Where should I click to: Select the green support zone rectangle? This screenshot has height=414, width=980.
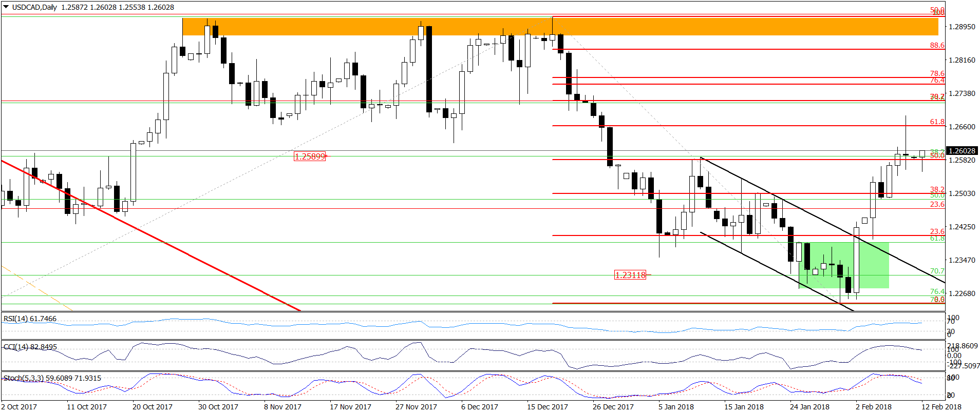point(844,265)
